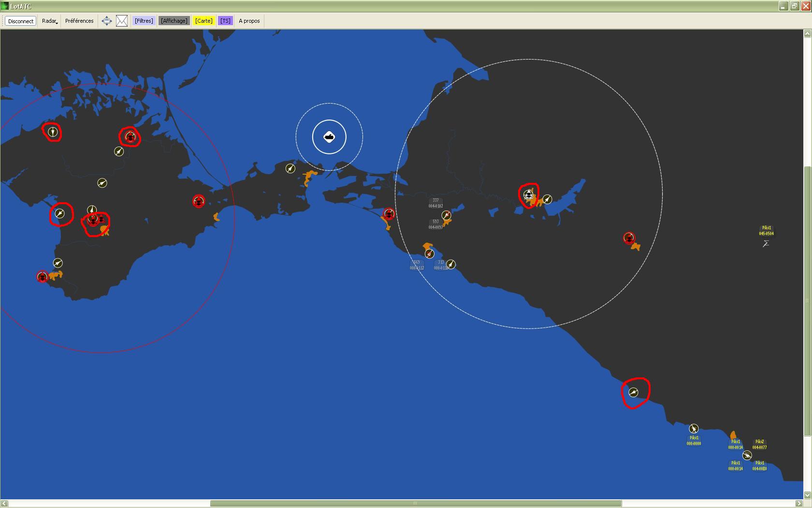Toggle the yellow [Carte] map panel
Viewport: 812px width, 508px height.
203,21
